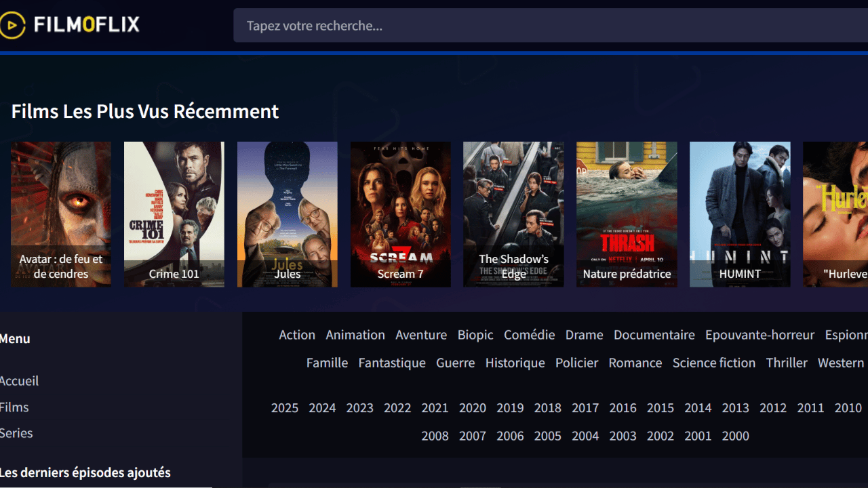
Task: Select year 2005
Action: tap(548, 436)
